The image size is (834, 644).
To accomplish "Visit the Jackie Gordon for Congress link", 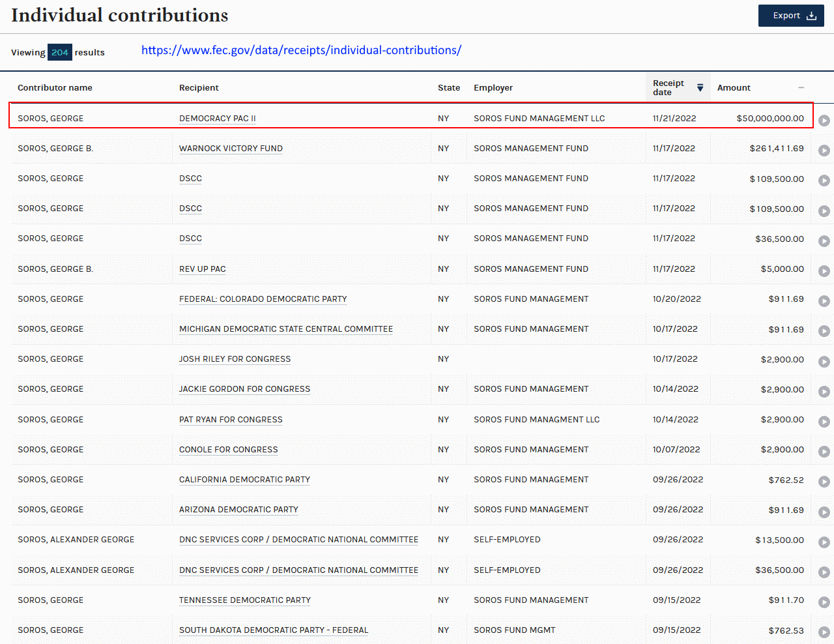I will [x=244, y=389].
